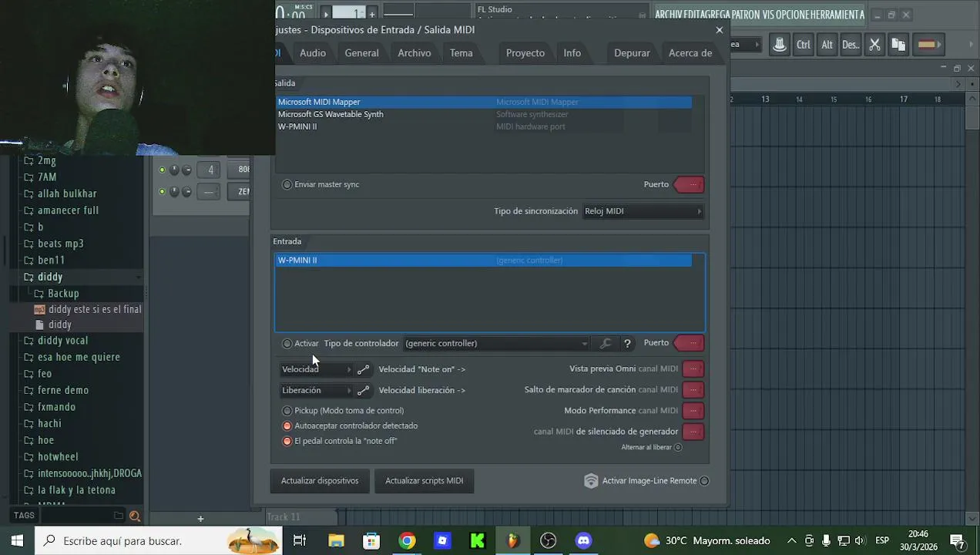Viewport: 980px width, 555px height.
Task: Click the TAGS folder icon in browser
Action: 119,516
